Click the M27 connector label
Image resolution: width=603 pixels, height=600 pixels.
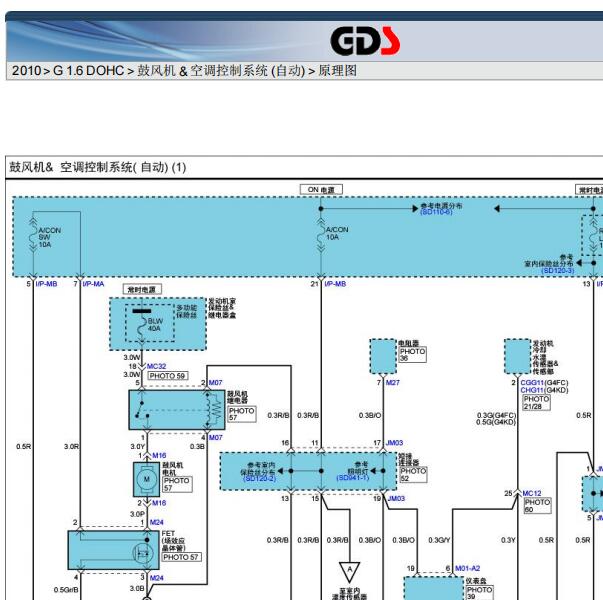(x=393, y=383)
